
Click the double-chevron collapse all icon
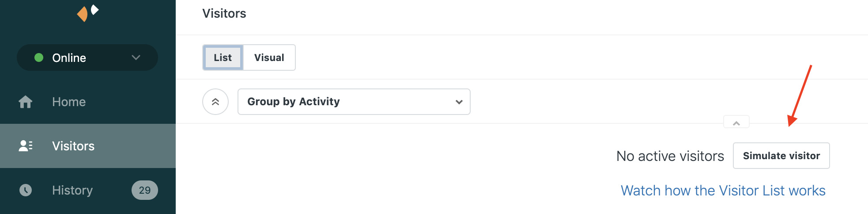tap(215, 102)
